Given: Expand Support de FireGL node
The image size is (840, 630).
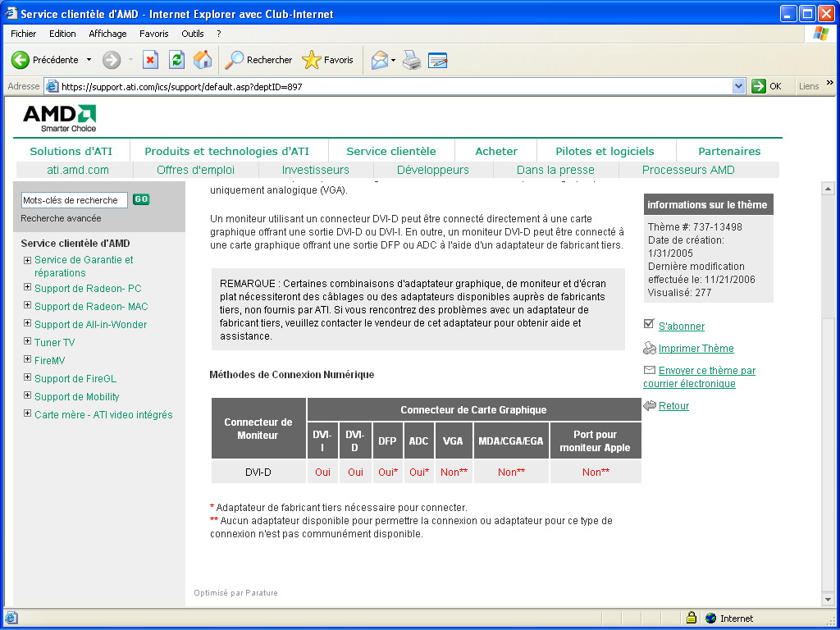Looking at the screenshot, I should (27, 377).
